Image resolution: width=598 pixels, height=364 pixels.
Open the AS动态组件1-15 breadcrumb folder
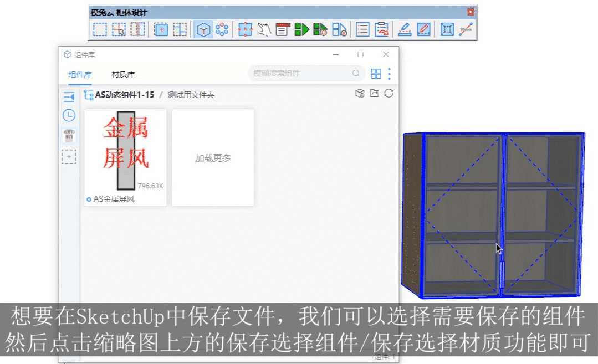[125, 95]
